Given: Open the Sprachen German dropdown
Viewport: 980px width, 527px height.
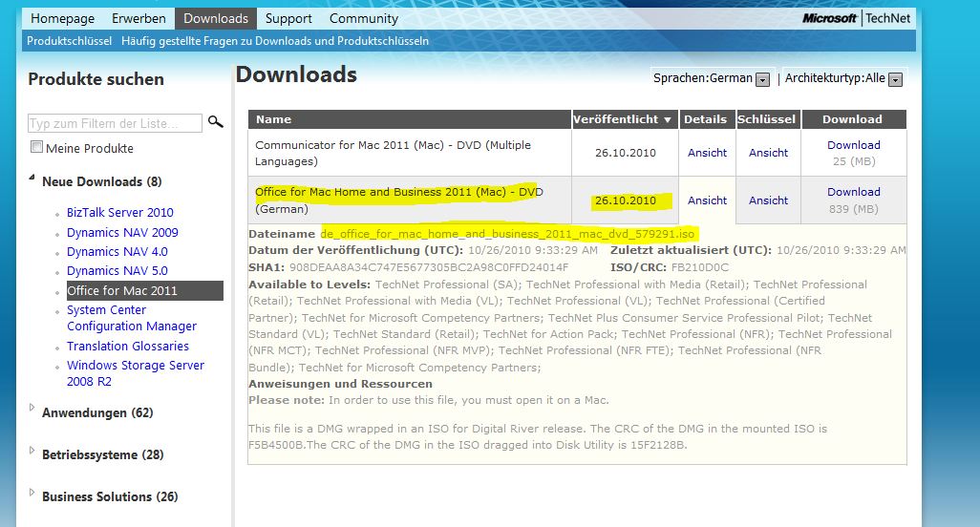Looking at the screenshot, I should coord(762,79).
